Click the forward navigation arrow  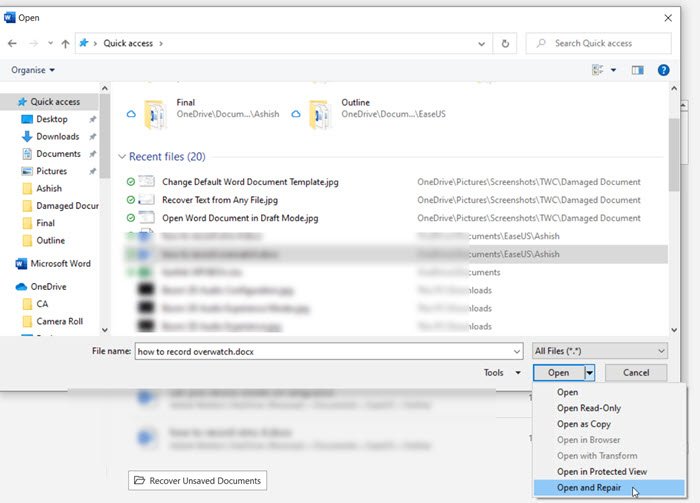click(33, 43)
